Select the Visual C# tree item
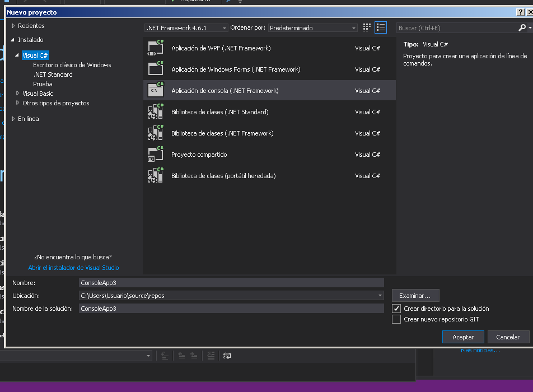The image size is (533, 392). pos(35,55)
